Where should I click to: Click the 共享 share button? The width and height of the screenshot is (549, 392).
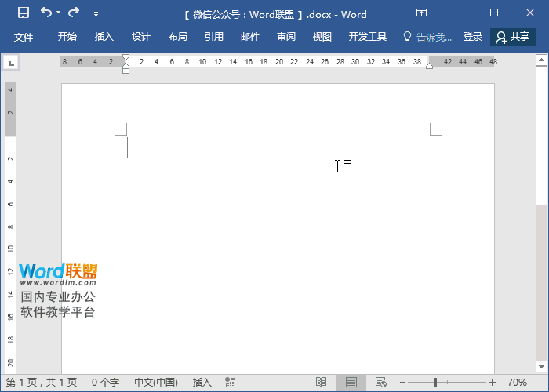513,37
